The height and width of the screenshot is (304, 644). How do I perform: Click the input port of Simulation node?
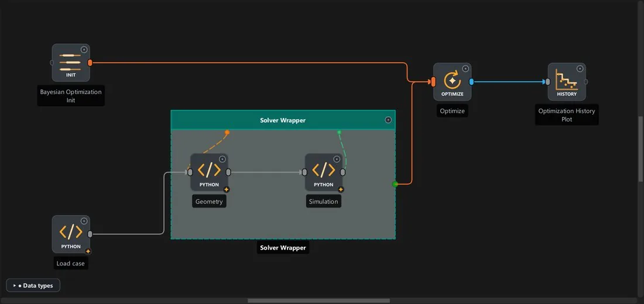click(x=305, y=172)
